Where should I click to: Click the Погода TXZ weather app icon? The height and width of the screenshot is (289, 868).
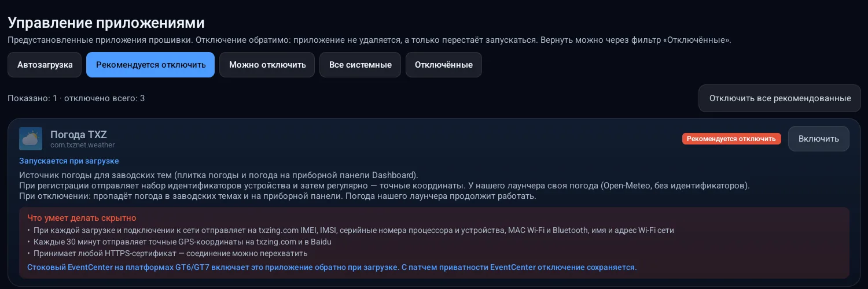[x=31, y=139]
